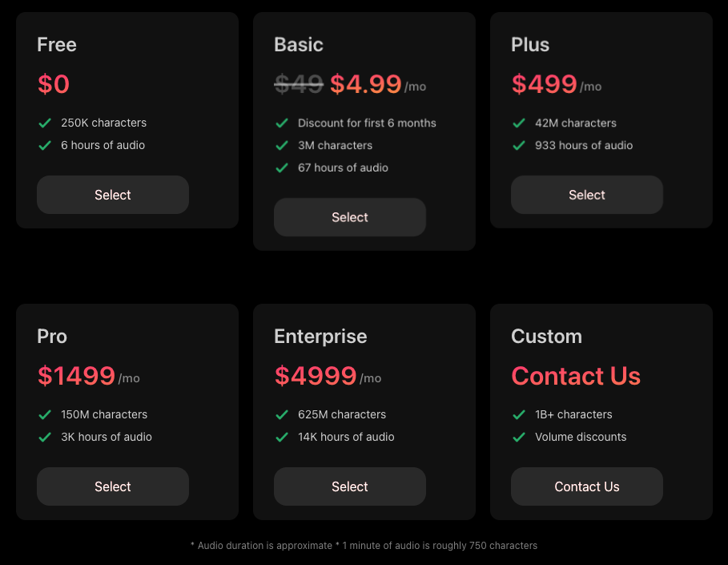Click the checkmark beside 150M characters
Viewport: 728px width, 565px height.
pos(45,414)
